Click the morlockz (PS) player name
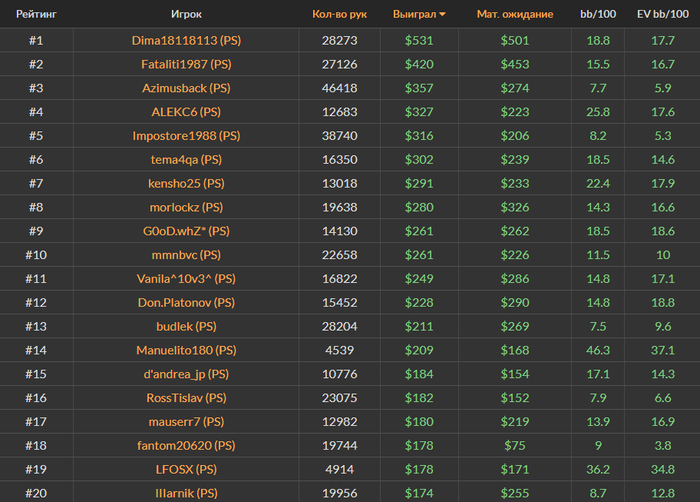This screenshot has width=700, height=502. pyautogui.click(x=185, y=207)
